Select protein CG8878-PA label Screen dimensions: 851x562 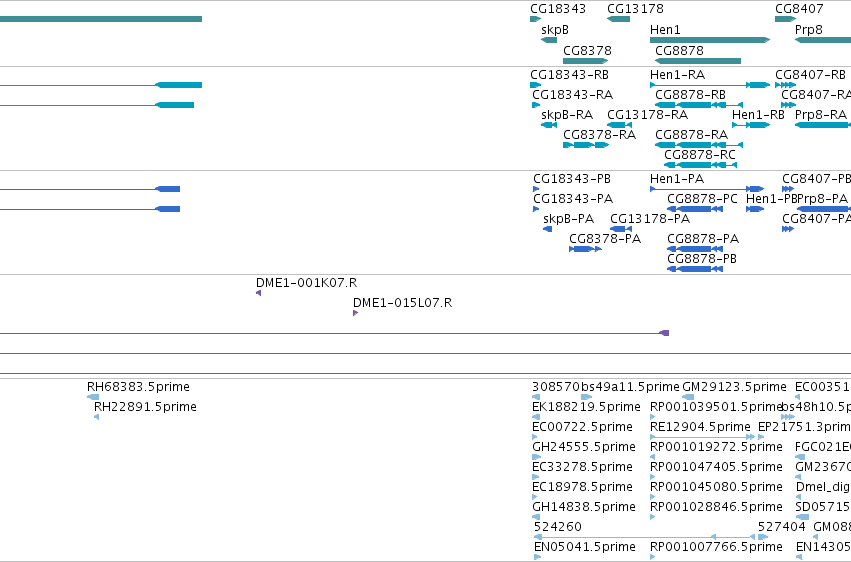coord(703,239)
